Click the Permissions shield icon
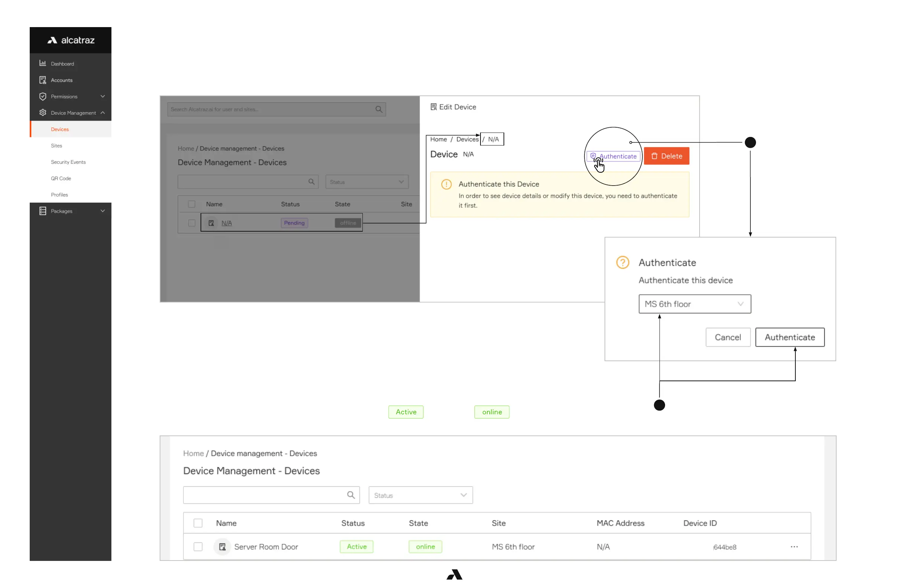The height and width of the screenshot is (588, 909). pyautogui.click(x=42, y=96)
